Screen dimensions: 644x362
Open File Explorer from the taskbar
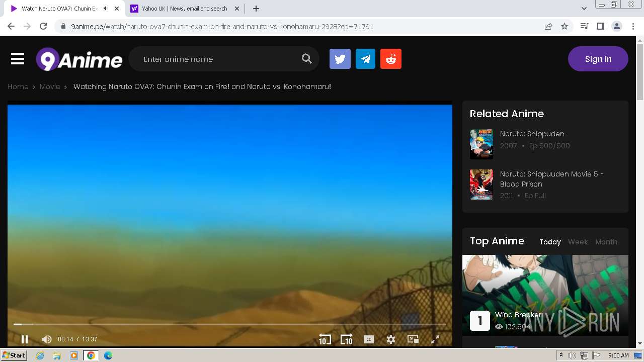(x=57, y=355)
